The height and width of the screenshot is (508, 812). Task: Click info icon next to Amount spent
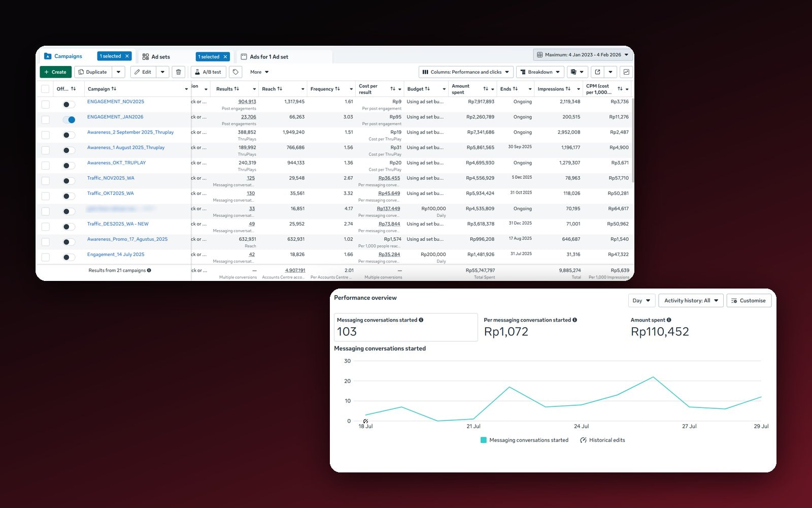click(x=669, y=320)
